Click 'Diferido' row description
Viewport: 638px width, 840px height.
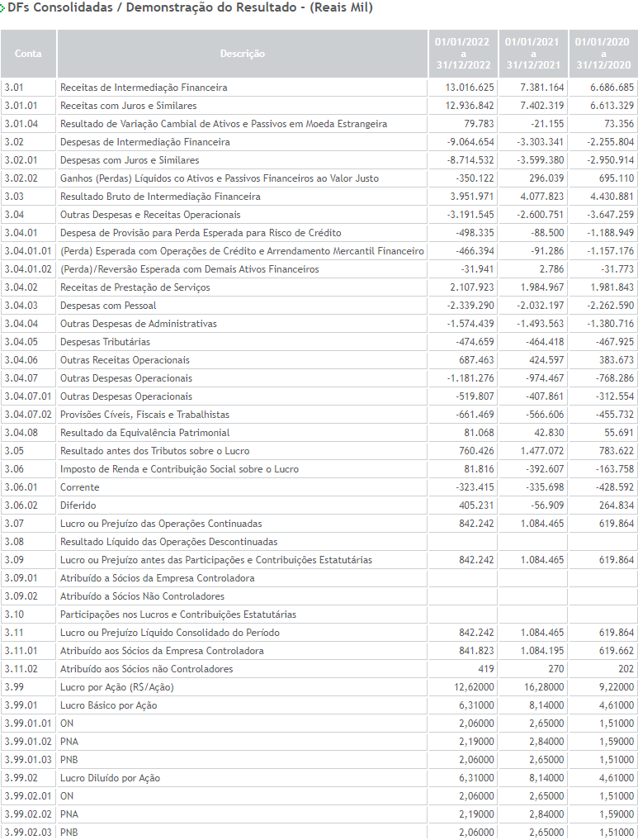78,506
